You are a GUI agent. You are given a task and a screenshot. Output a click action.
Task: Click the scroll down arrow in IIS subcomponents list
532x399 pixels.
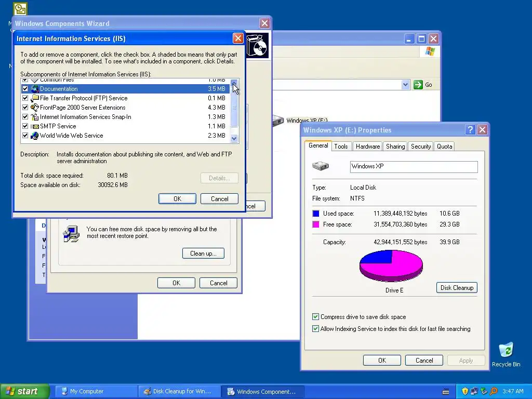coord(234,138)
